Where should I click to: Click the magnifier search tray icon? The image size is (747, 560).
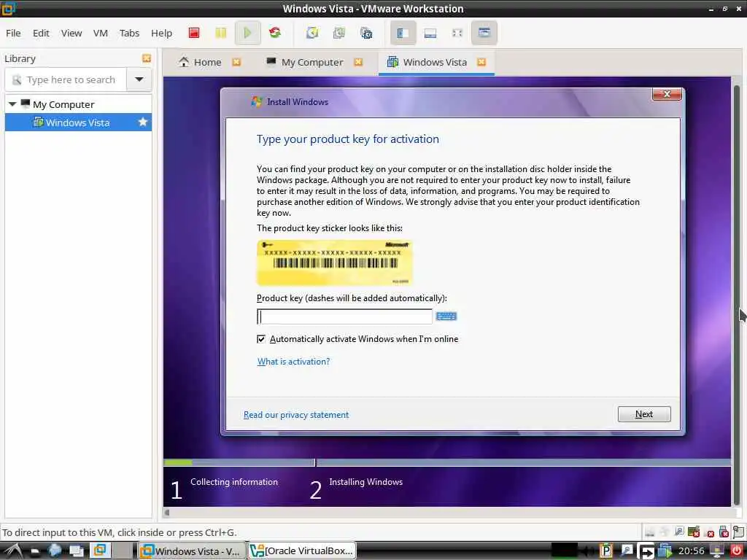[627, 551]
